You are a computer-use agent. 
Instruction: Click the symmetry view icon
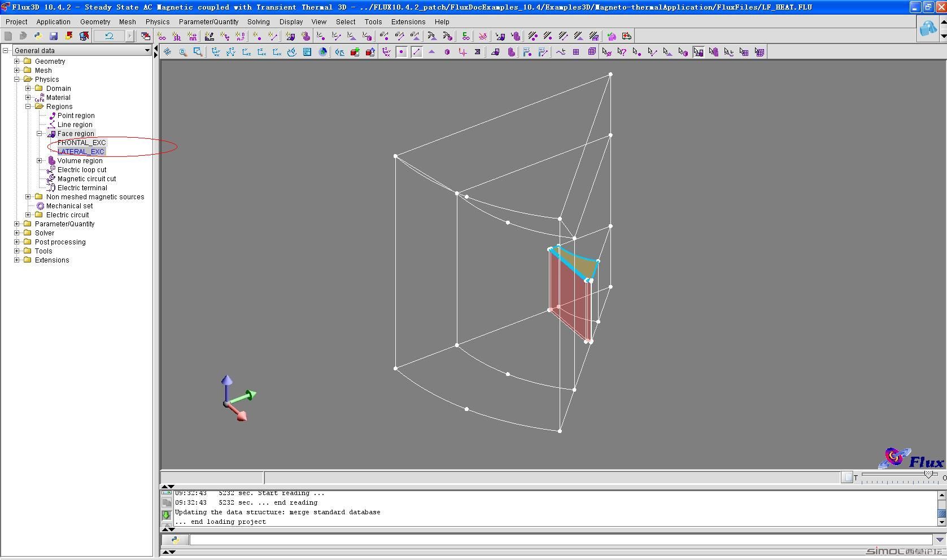pyautogui.click(x=339, y=52)
